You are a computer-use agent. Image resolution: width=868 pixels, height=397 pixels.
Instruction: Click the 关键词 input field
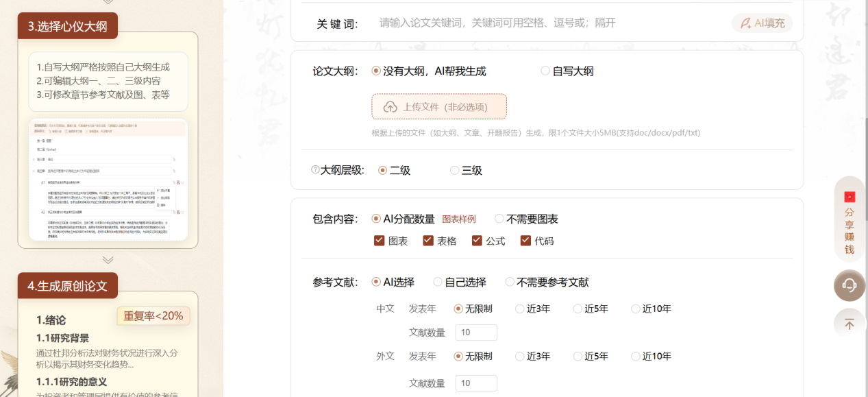coord(548,23)
